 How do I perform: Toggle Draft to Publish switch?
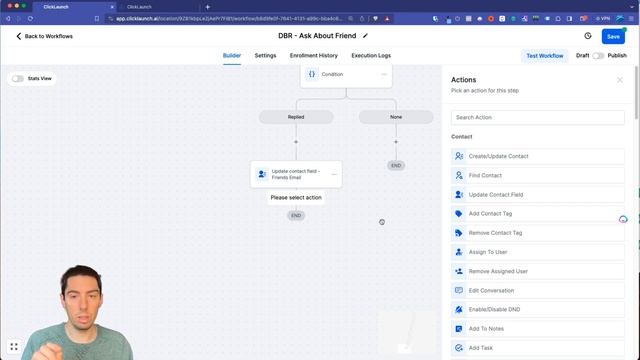point(598,56)
